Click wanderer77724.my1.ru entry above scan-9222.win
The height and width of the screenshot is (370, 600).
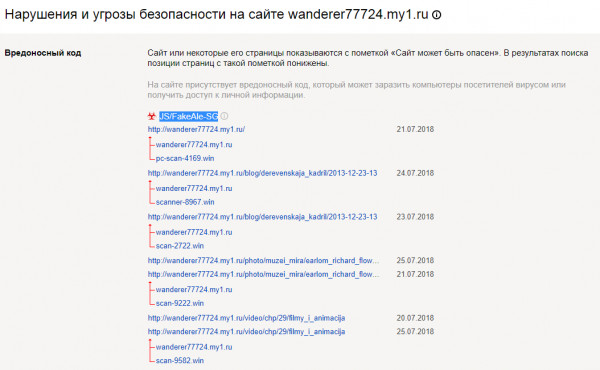pyautogui.click(x=194, y=290)
